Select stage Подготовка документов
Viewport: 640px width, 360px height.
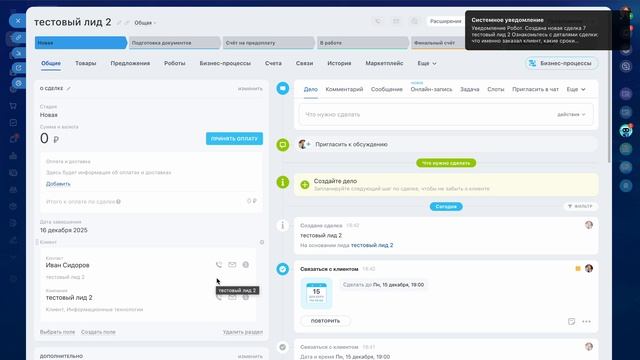point(175,42)
